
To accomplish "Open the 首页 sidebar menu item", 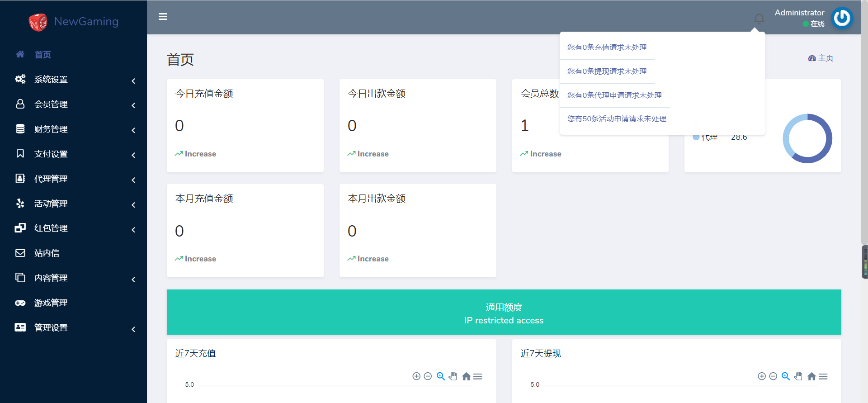I will pos(73,54).
